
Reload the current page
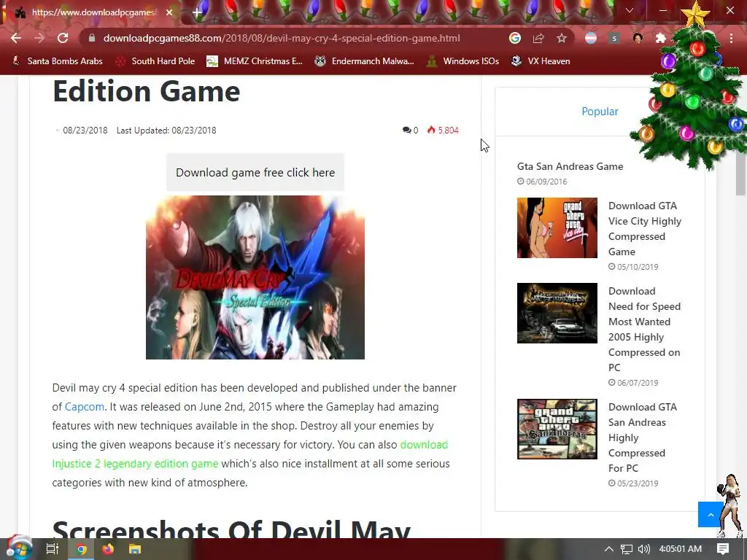click(63, 38)
